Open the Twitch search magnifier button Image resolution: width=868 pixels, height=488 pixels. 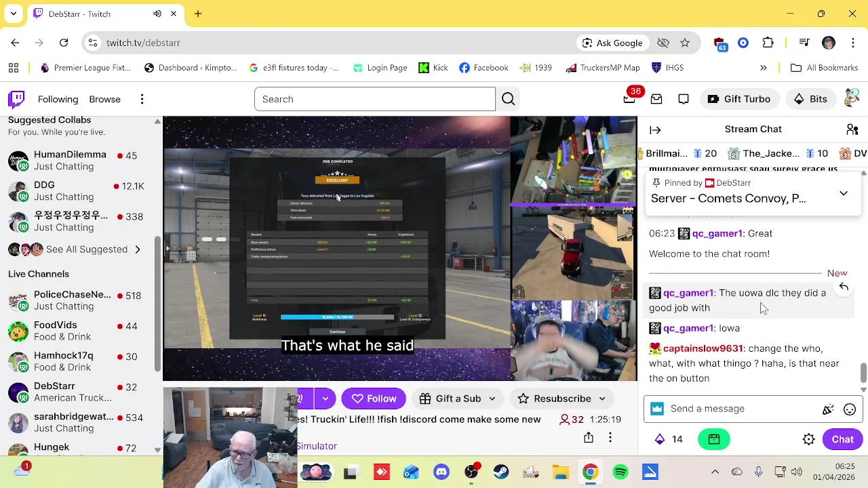[x=508, y=99]
